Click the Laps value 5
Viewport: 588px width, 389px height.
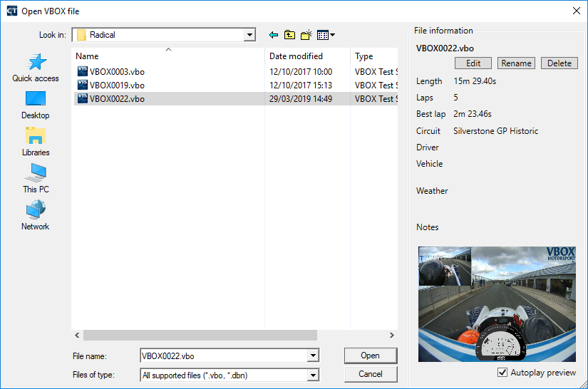[x=455, y=98]
